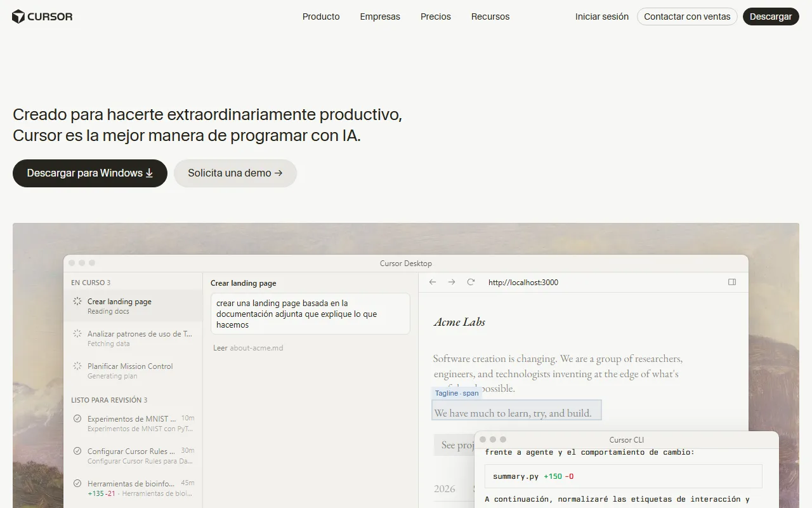Click Descargar para Windows button
Viewport: 812px width, 508px height.
click(90, 173)
